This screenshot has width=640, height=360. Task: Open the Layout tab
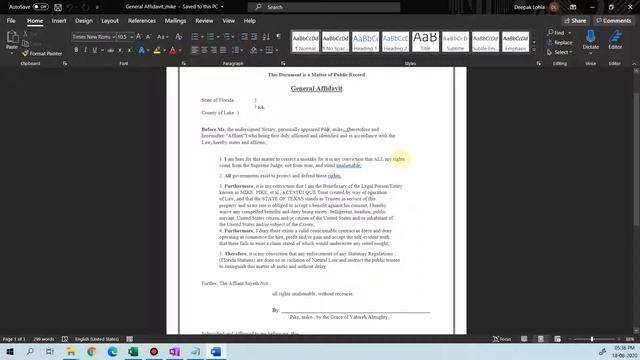pyautogui.click(x=110, y=21)
